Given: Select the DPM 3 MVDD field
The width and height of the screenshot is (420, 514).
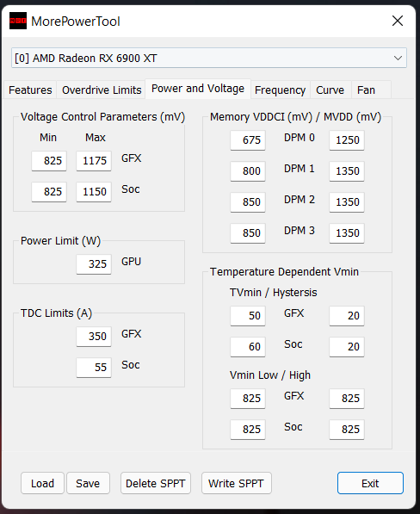Looking at the screenshot, I should (347, 233).
